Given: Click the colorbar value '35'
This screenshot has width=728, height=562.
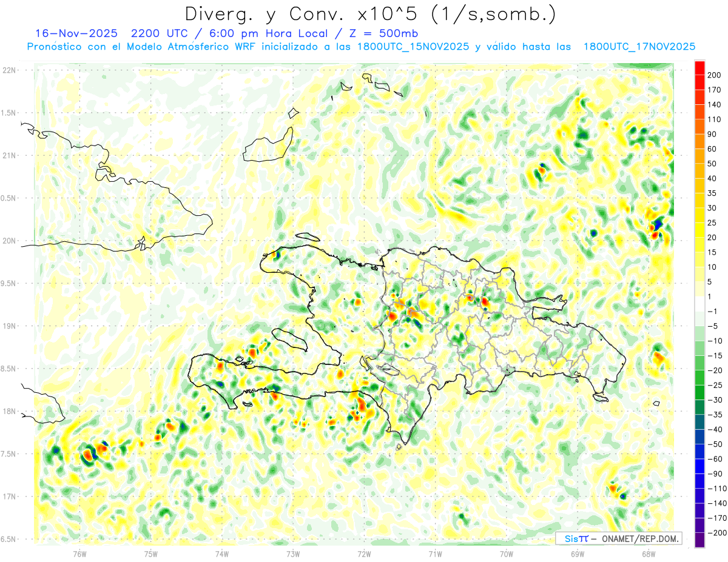Looking at the screenshot, I should coord(712,193).
